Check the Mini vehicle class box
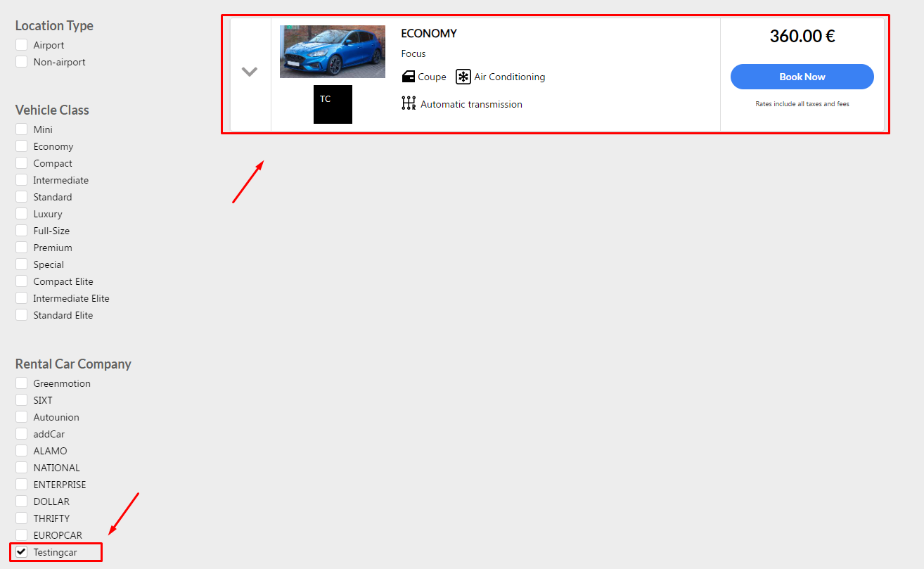Image resolution: width=924 pixels, height=569 pixels. [21, 129]
